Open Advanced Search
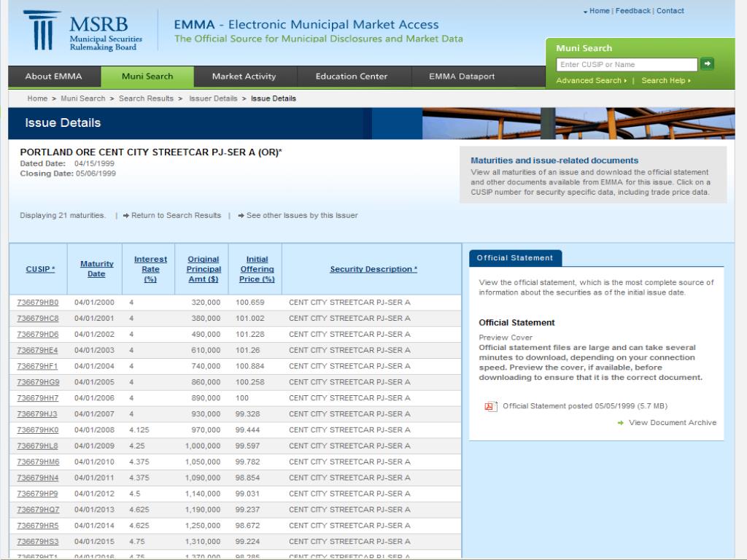This screenshot has width=747, height=560. pos(589,80)
